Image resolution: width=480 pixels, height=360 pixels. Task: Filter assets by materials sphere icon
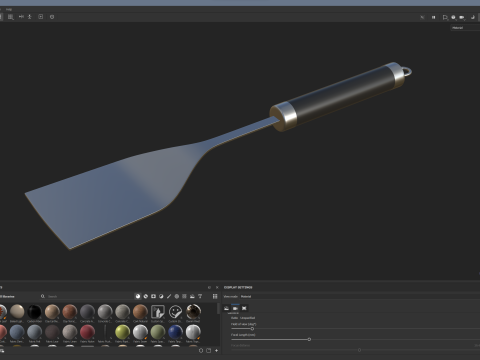(138, 296)
